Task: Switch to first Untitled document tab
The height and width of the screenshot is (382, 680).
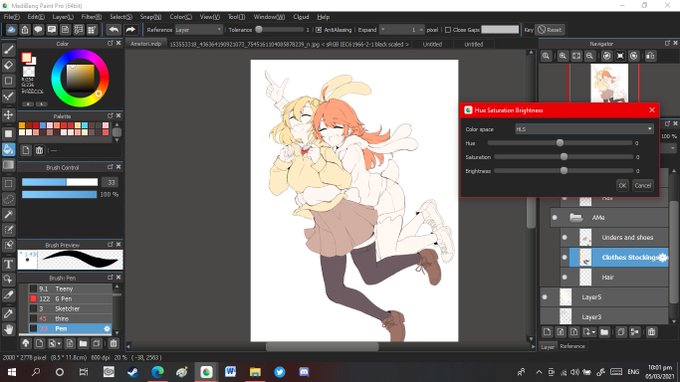Action: [x=432, y=44]
